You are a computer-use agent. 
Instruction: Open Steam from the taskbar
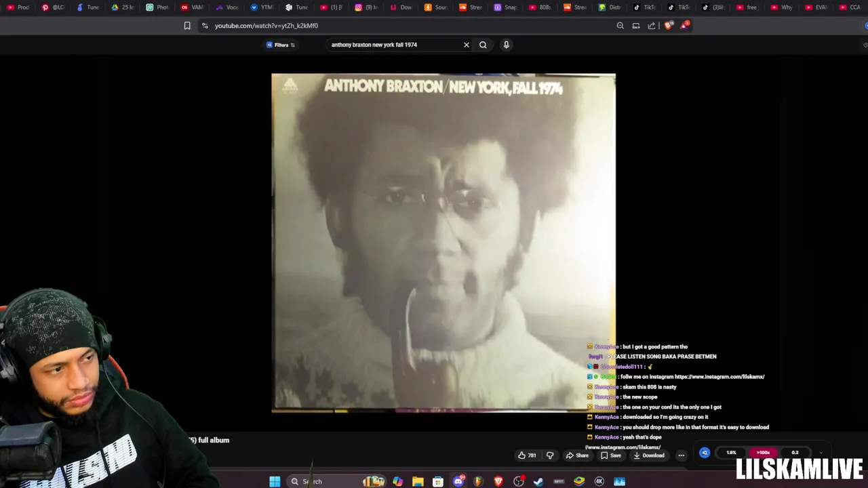point(538,481)
